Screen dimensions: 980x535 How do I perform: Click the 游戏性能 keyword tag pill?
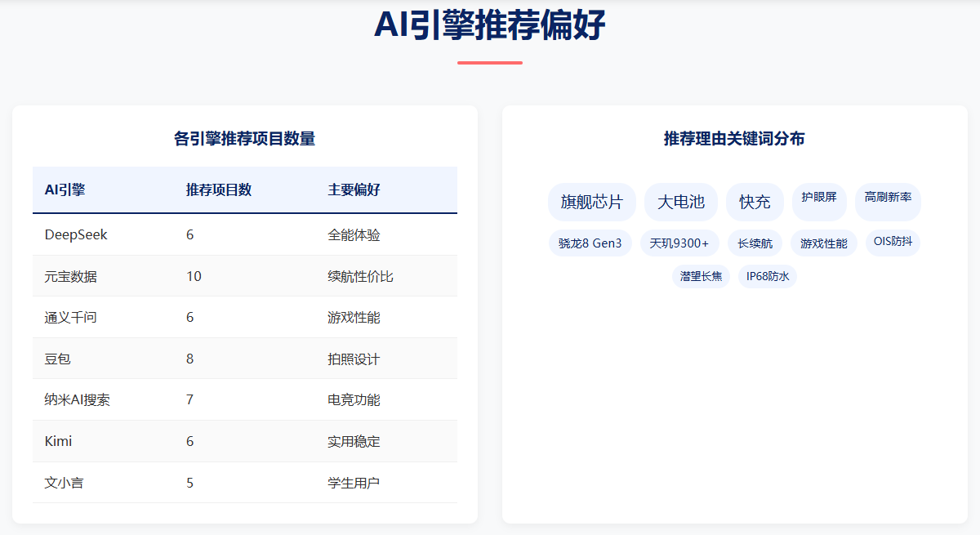point(824,243)
